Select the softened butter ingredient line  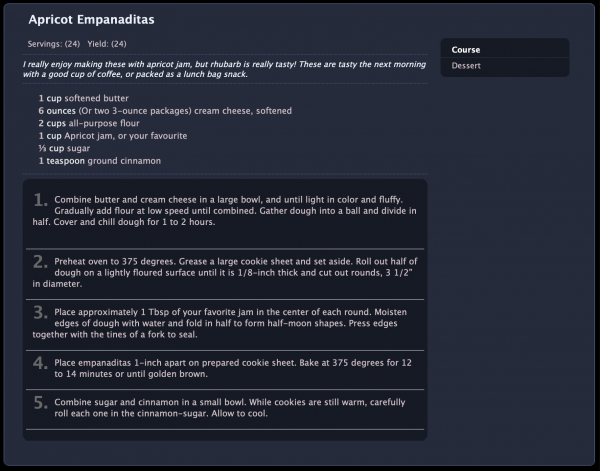[x=83, y=98]
